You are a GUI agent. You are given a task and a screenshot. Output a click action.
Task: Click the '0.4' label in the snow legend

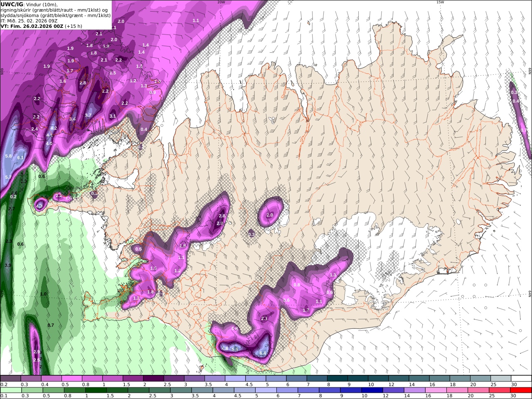click(45, 384)
